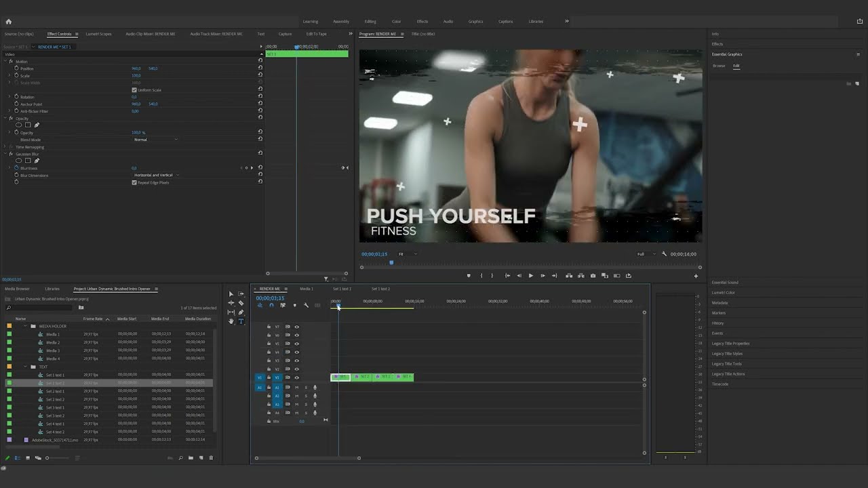Collapse the MEDIA HOLDER bin
Viewport: 868px width, 488px height.
pyautogui.click(x=26, y=326)
